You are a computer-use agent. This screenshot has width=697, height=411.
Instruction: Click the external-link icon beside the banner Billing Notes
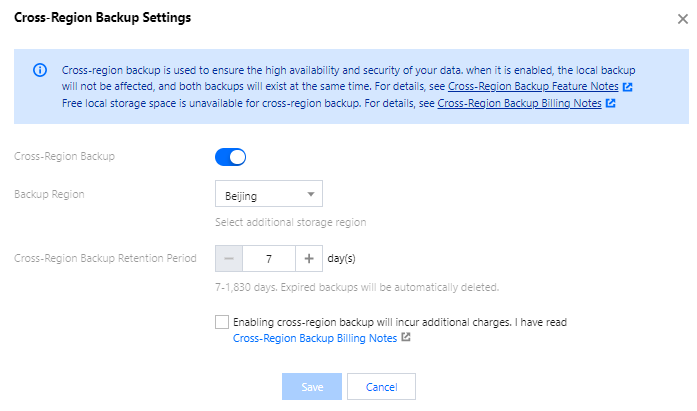(610, 103)
